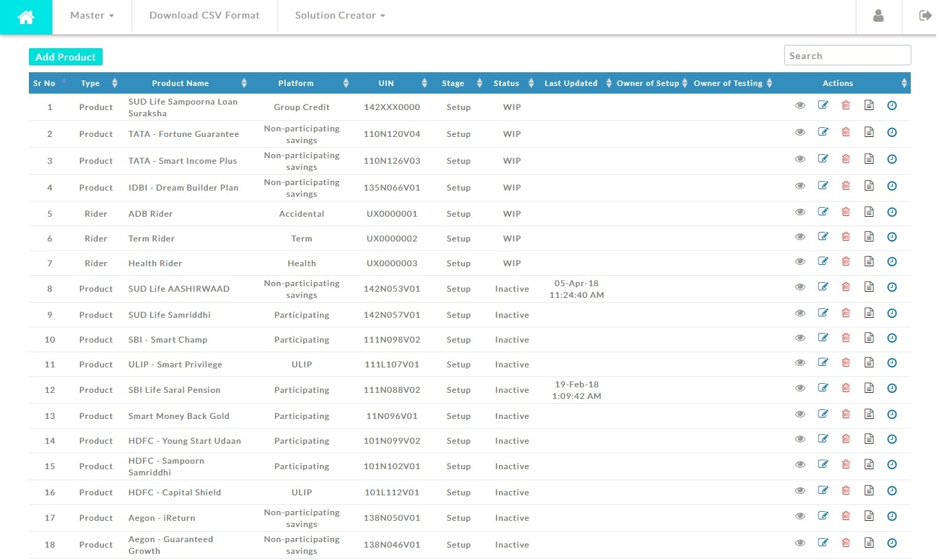939x560 pixels.
Task: Sort table by Product Name column
Action: [180, 83]
